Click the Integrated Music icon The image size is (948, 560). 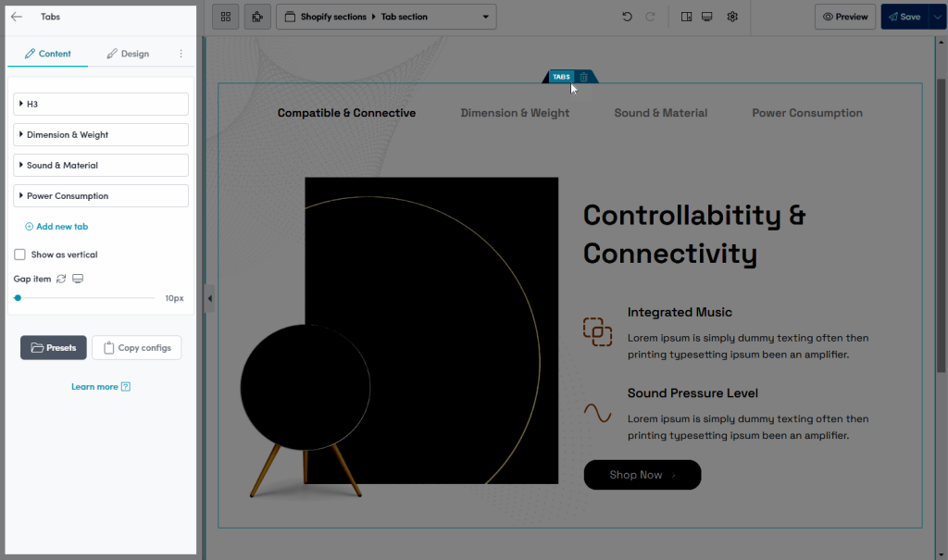(597, 332)
